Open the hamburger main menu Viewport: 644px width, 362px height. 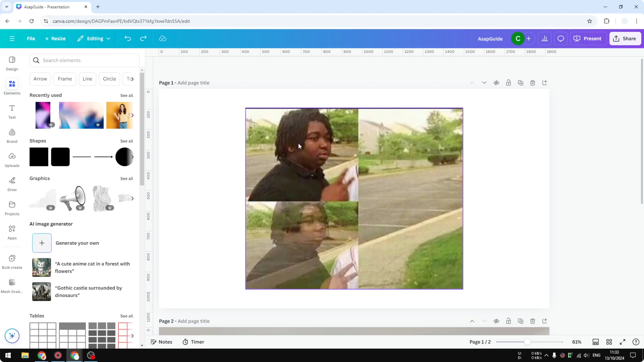[x=12, y=38]
